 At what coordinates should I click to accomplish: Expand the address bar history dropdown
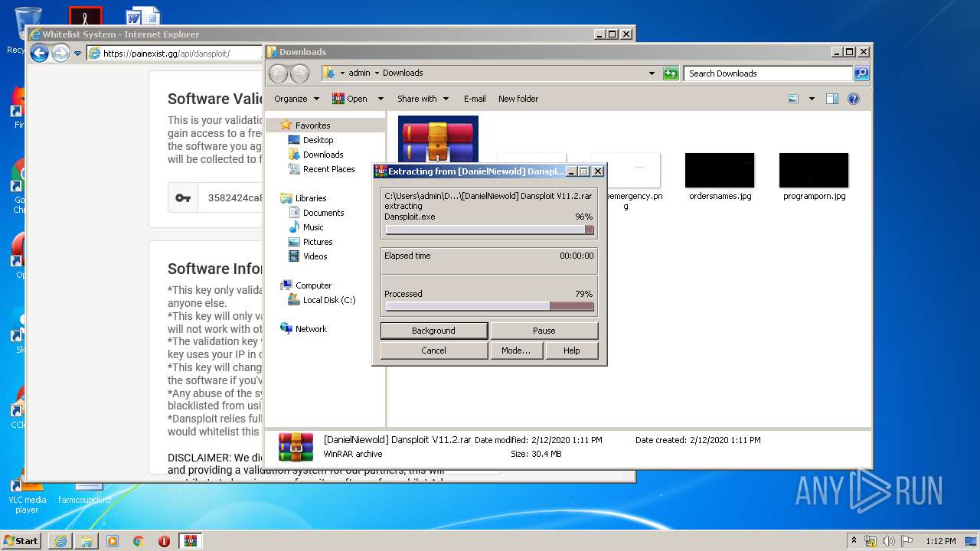coord(652,73)
